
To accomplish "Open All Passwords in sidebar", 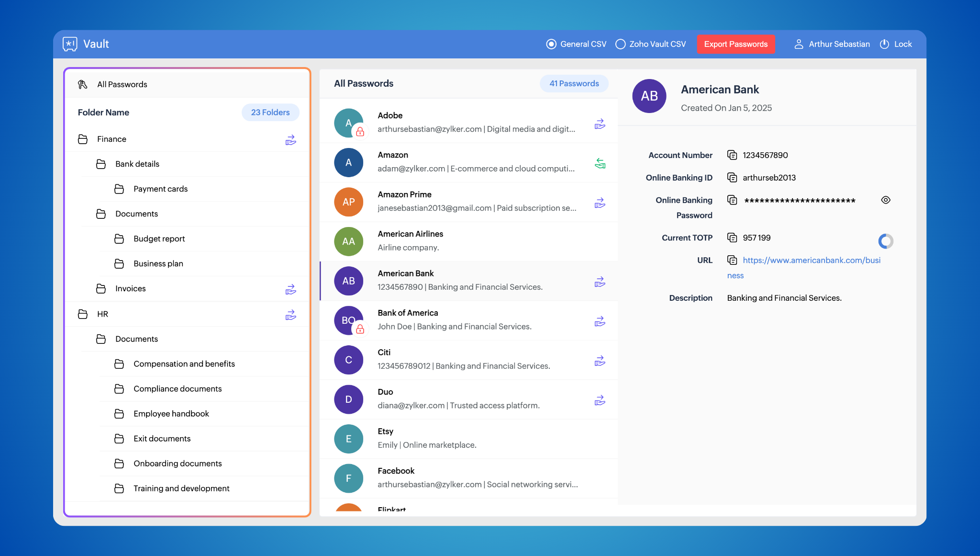I will pos(122,84).
